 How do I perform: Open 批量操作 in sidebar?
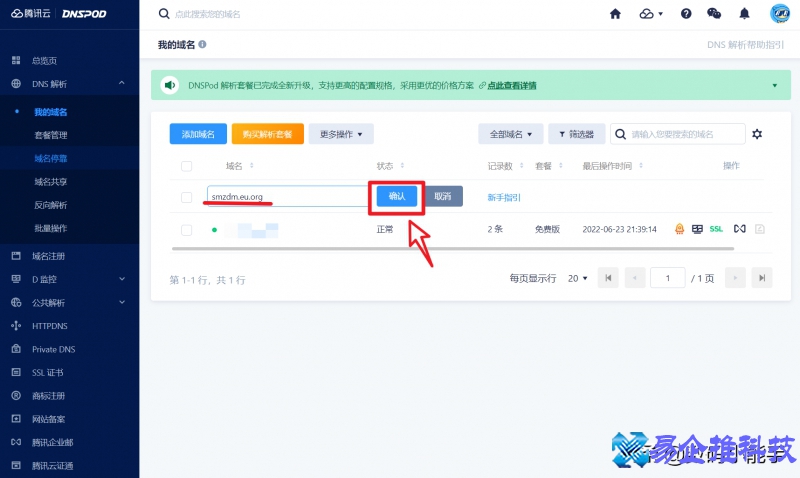click(51, 228)
